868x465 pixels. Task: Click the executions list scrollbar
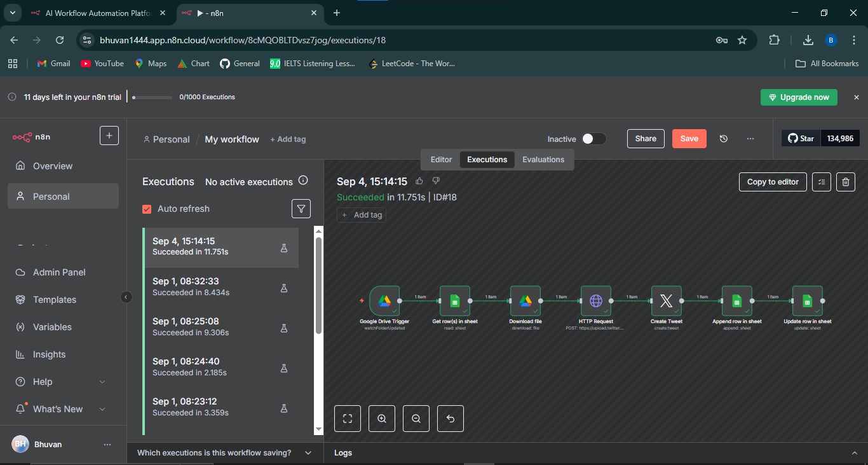319,286
